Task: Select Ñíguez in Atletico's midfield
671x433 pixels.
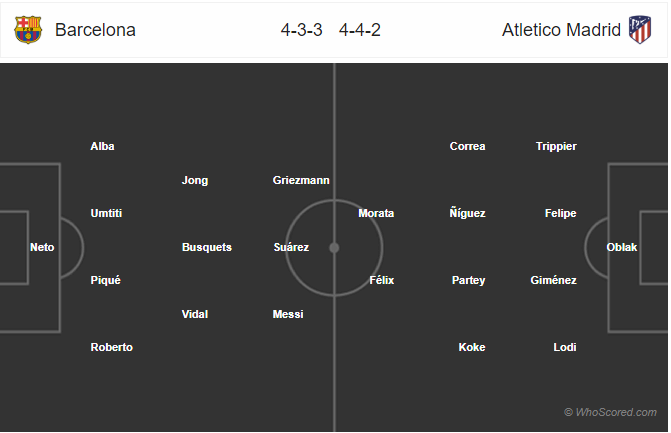Action: (467, 213)
